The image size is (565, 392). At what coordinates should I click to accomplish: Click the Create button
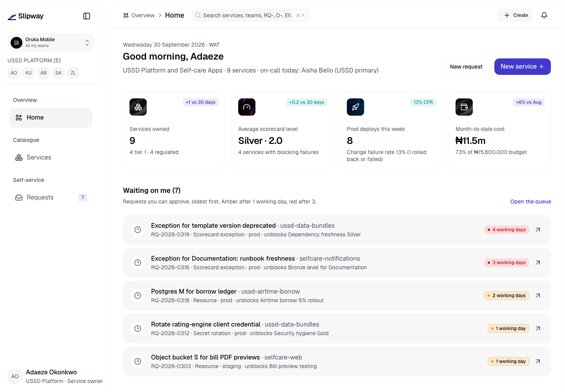(515, 15)
